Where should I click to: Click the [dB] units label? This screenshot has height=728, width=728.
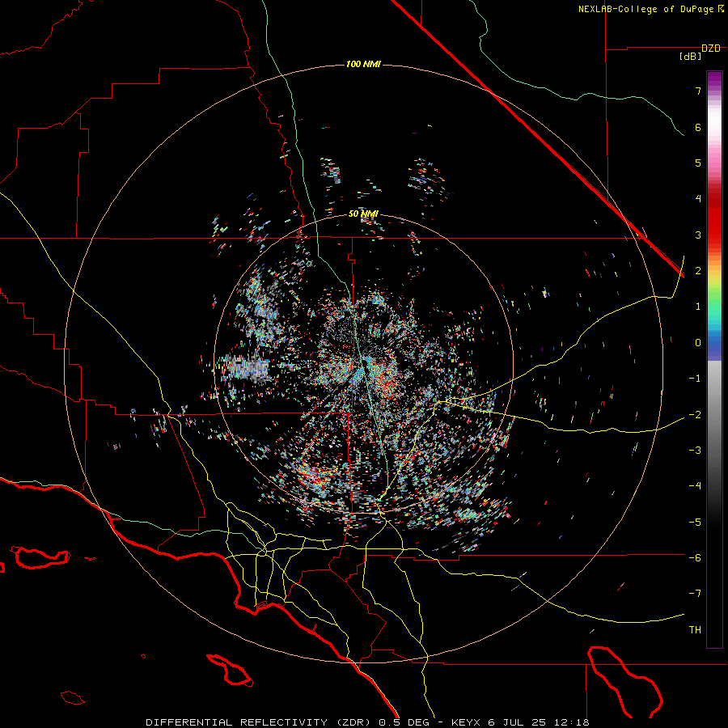point(691,57)
